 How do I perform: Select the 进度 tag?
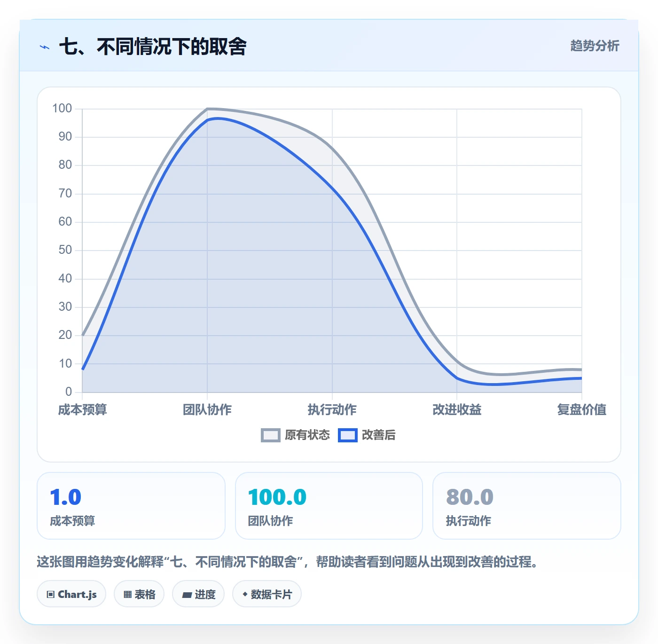[x=198, y=594]
